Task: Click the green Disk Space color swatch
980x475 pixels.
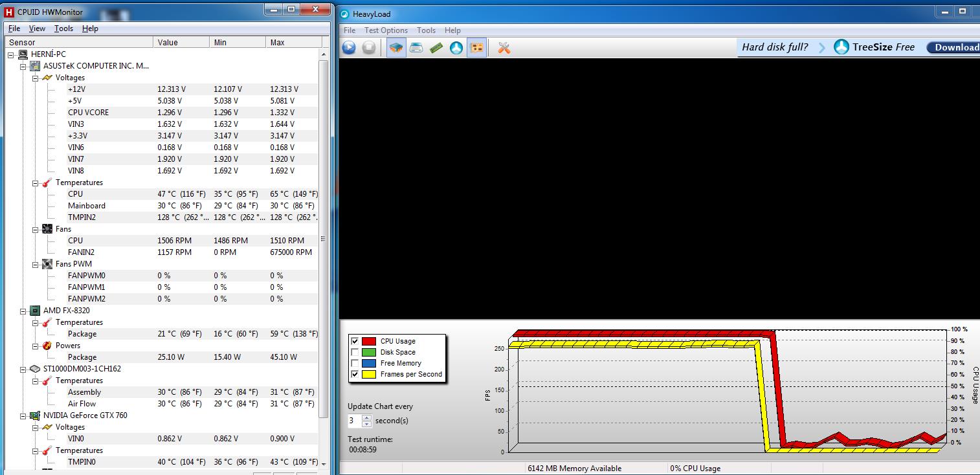Action: point(369,352)
